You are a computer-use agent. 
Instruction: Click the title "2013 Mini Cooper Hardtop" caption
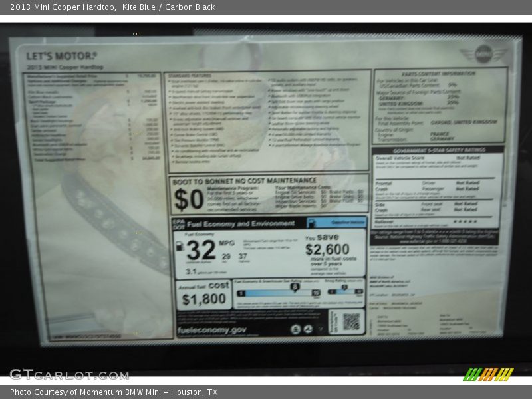63,7
